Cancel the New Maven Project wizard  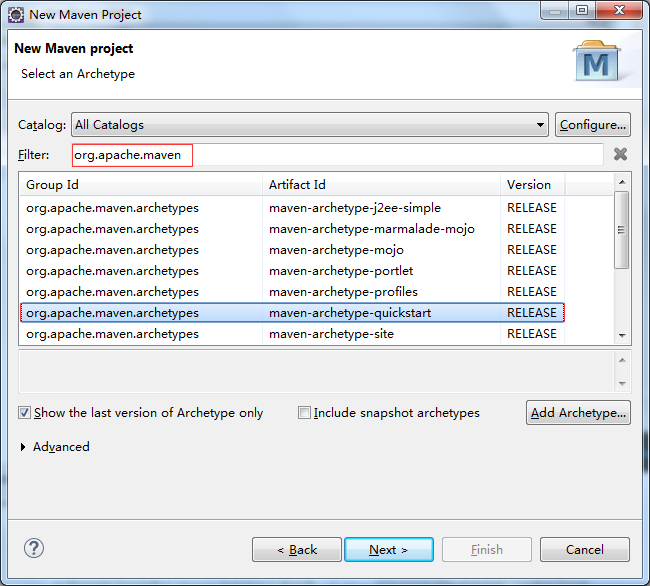pos(585,550)
